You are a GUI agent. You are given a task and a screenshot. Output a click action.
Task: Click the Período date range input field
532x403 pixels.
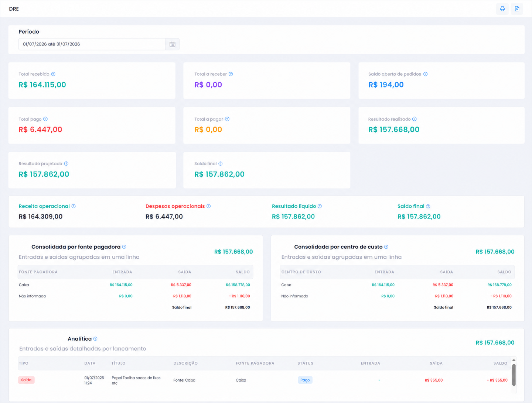[x=92, y=44]
